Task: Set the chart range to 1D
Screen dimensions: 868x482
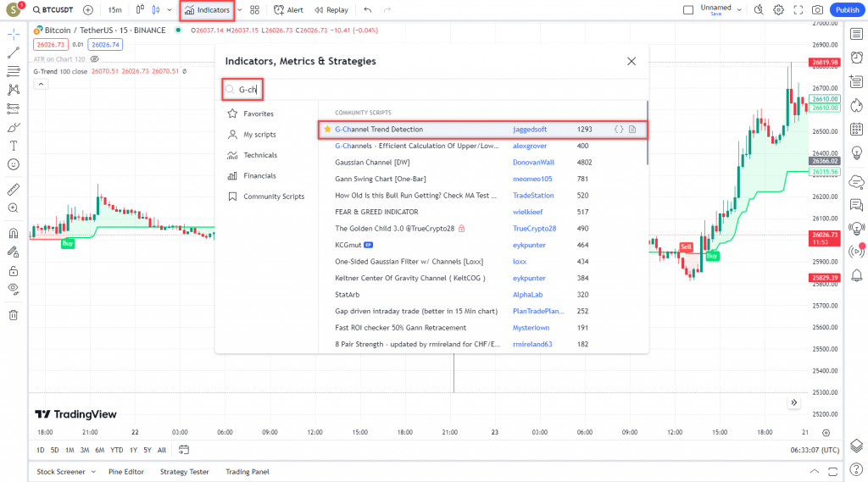Action: (41, 451)
